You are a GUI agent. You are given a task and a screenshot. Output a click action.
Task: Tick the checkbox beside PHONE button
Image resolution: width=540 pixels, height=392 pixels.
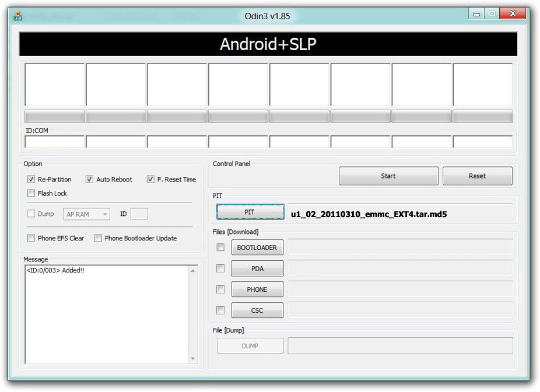tap(220, 289)
